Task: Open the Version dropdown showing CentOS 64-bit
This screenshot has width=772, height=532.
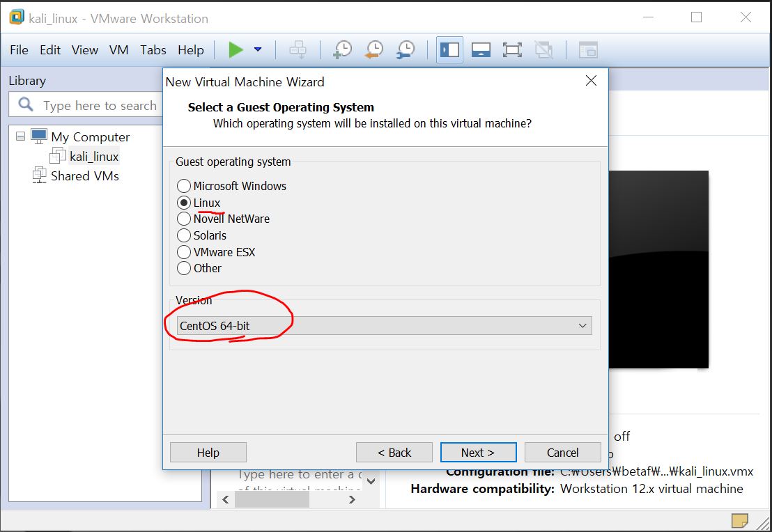Action: click(384, 326)
